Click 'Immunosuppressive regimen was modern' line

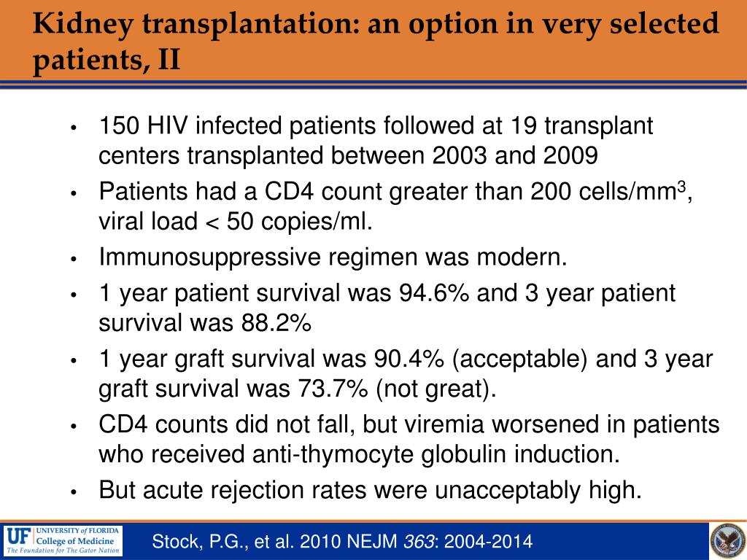[333, 257]
